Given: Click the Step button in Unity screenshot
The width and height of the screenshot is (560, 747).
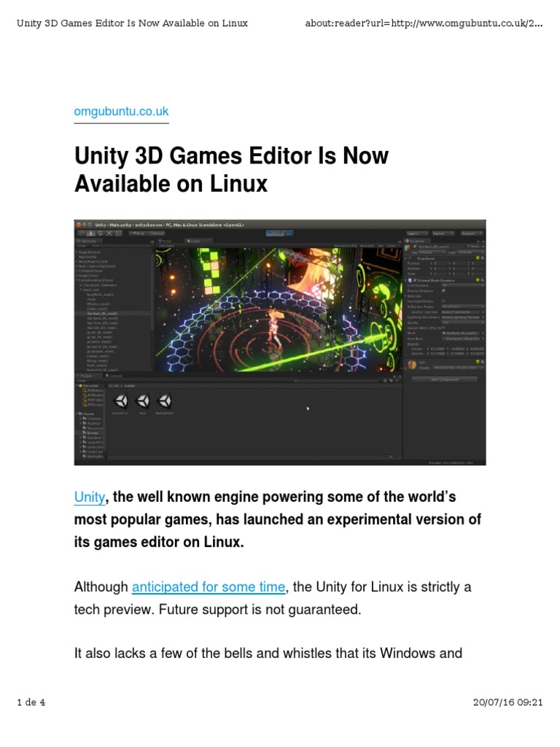Looking at the screenshot, I should coord(289,233).
